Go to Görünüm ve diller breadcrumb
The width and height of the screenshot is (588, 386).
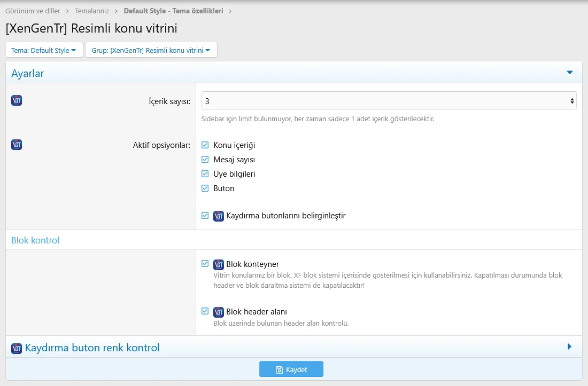coord(33,11)
